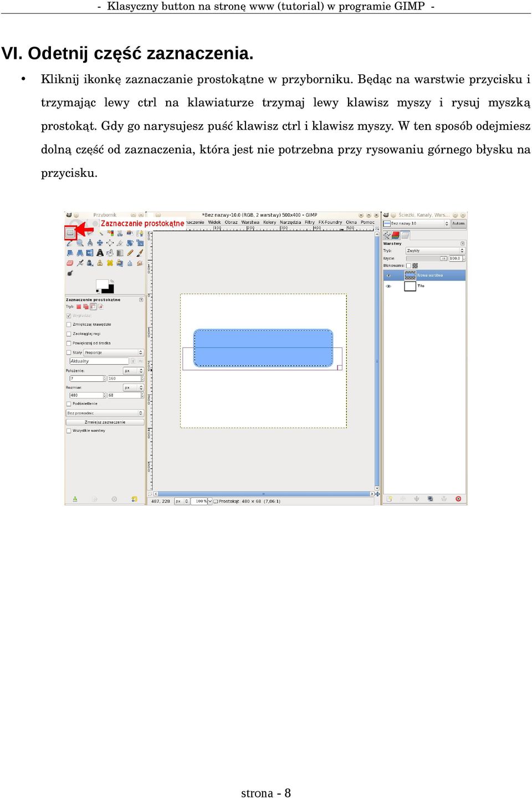
Task: Open the Kolory menu
Action: click(x=270, y=222)
